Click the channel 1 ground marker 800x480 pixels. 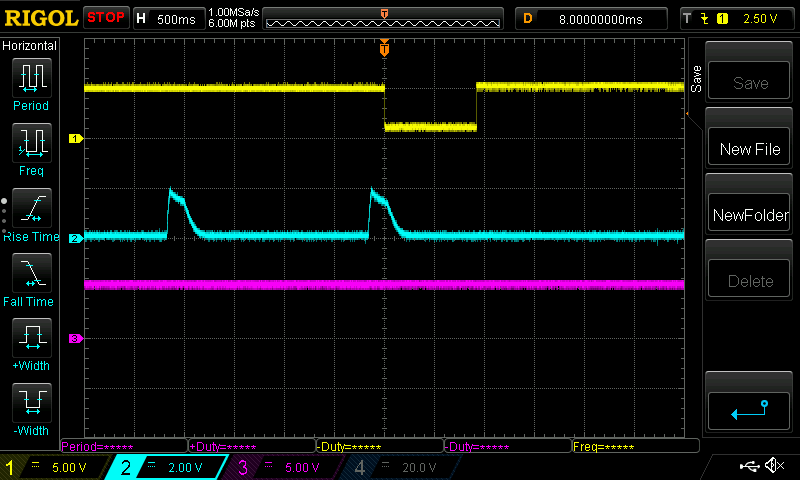pyautogui.click(x=76, y=138)
